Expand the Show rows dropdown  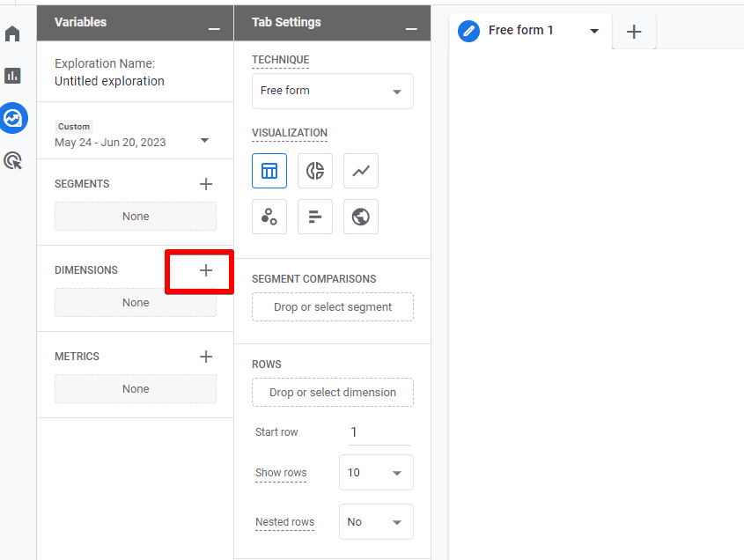click(x=376, y=473)
